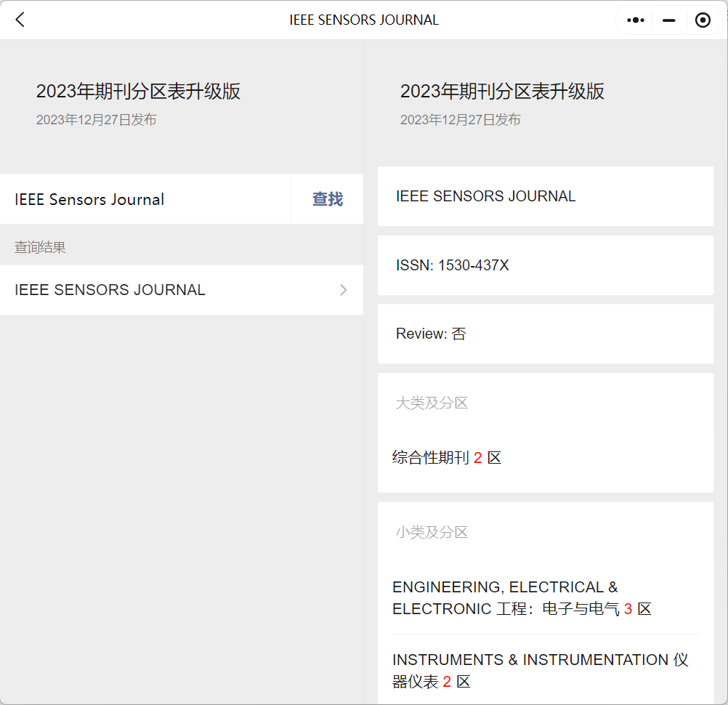Open the IEEE SENSORS JOURNAL result under 查询结果

click(110, 290)
